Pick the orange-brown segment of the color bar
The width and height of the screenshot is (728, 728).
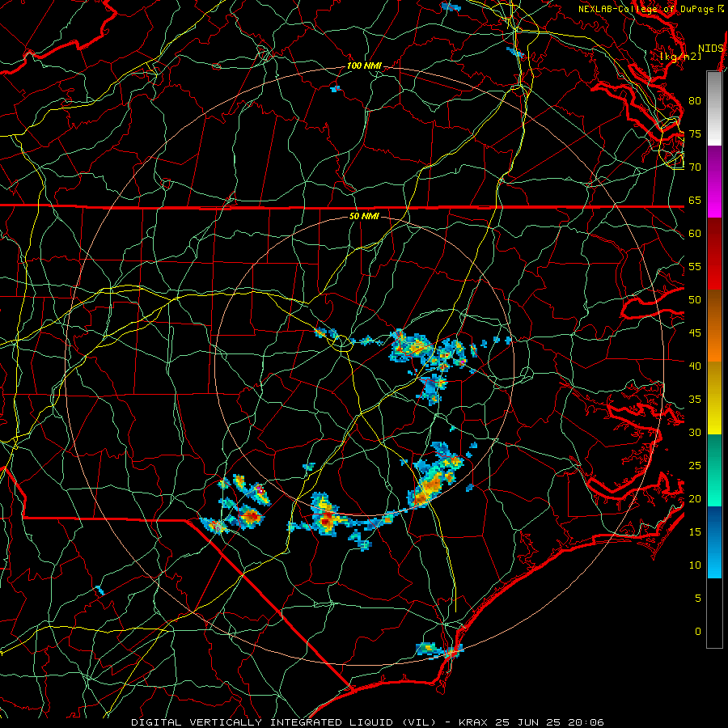point(714,326)
